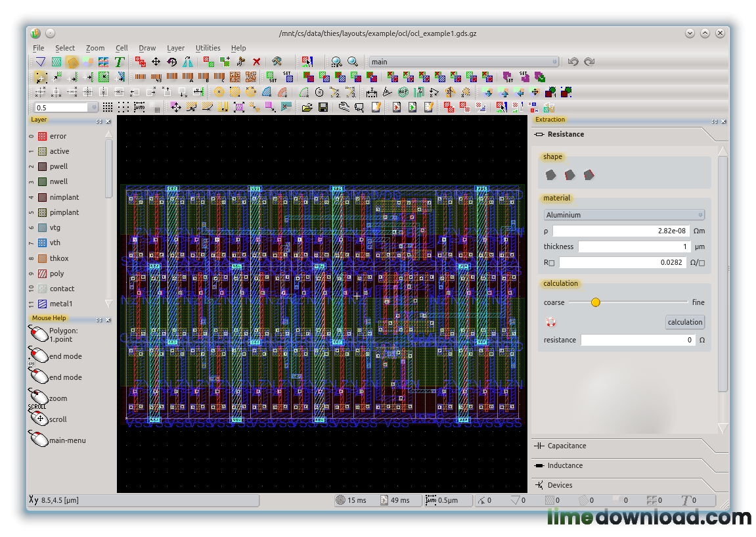Screen dimensions: 756x537
Task: Activate the move tool with crossed arrows
Action: (x=156, y=61)
